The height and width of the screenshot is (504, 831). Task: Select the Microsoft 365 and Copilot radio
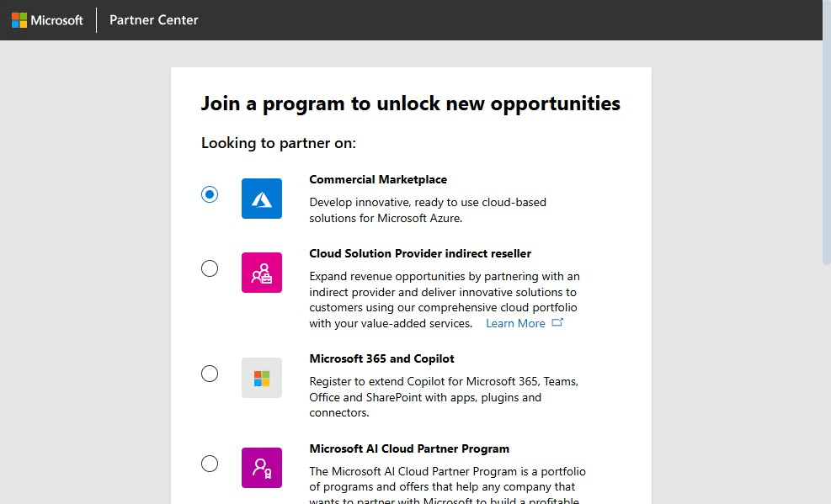click(x=210, y=374)
